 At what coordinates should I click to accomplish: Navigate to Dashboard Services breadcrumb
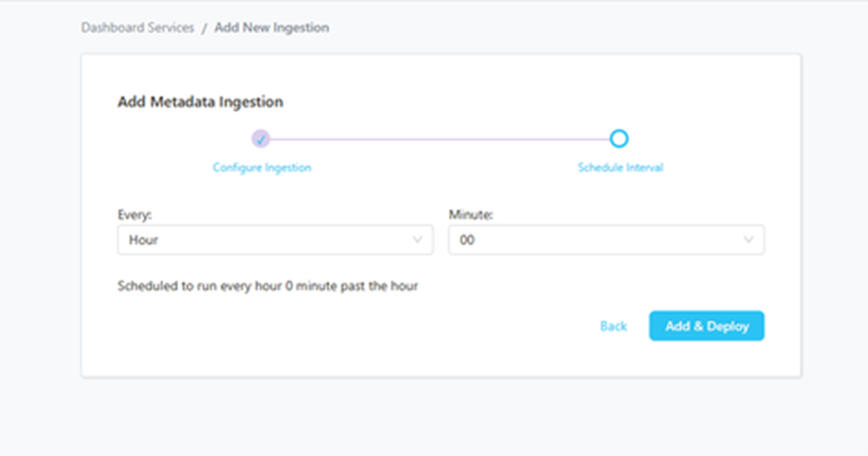click(137, 28)
